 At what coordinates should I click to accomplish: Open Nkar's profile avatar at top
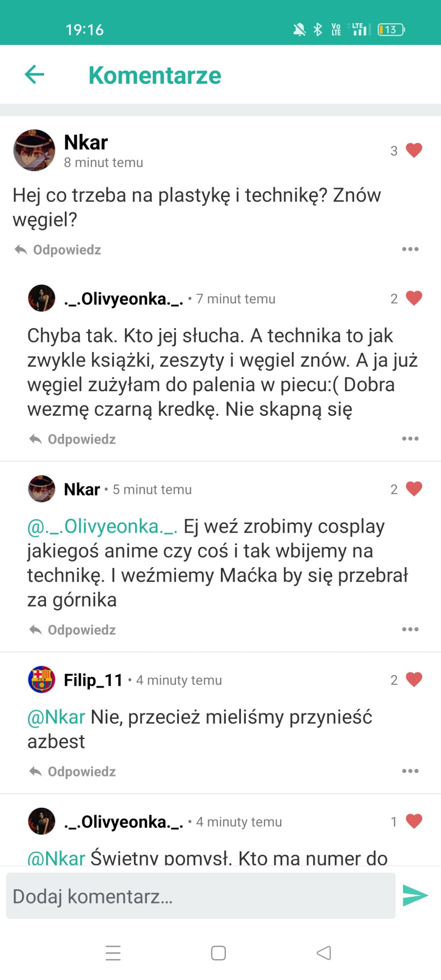34,150
